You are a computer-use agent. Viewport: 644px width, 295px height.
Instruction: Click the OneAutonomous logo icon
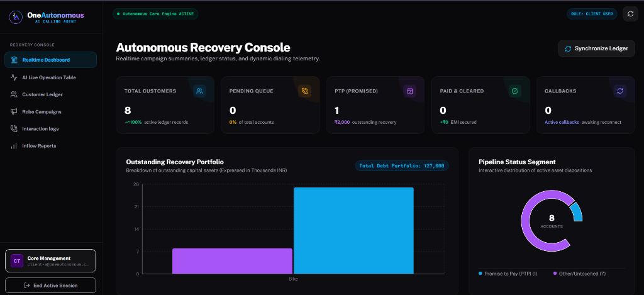[16, 17]
